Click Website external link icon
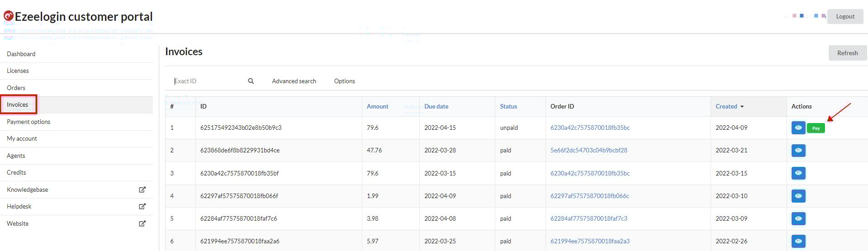Screen dimensions: 868x251 (x=142, y=223)
